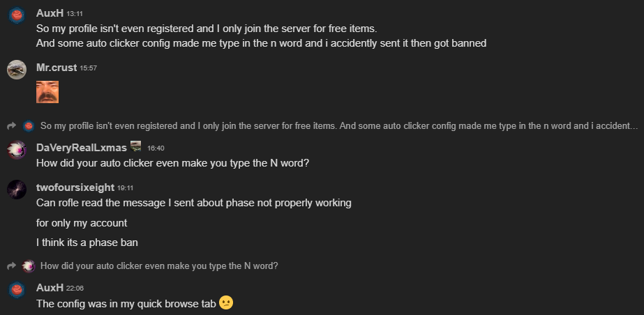Click the 19:11 timestamp next to twofoursixeight
This screenshot has height=315, width=644.
125,188
